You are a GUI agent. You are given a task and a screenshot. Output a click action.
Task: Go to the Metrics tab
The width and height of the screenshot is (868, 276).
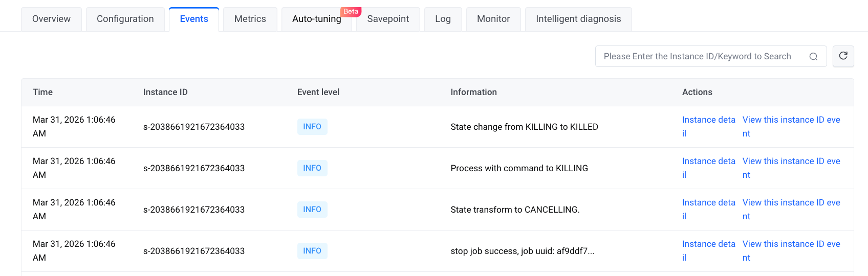250,19
